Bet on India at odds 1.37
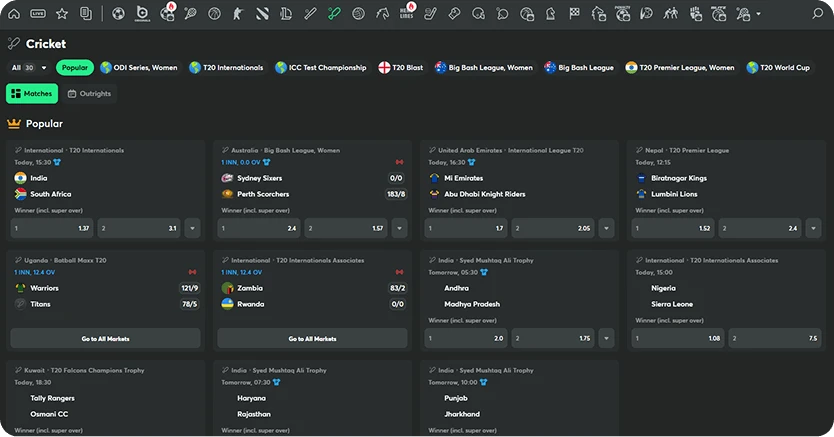 click(x=52, y=228)
